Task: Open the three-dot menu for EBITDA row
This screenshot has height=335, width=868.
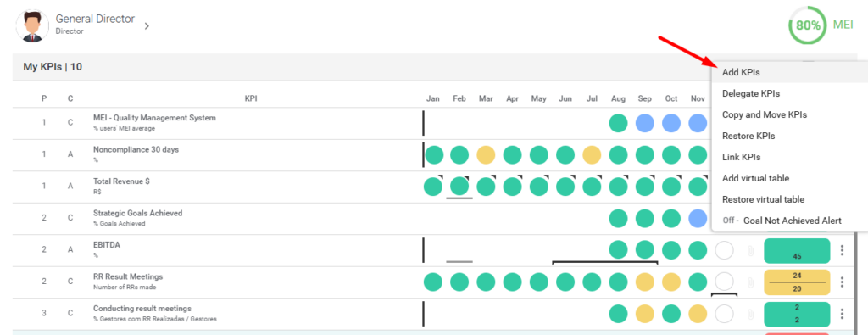Action: 842,250
